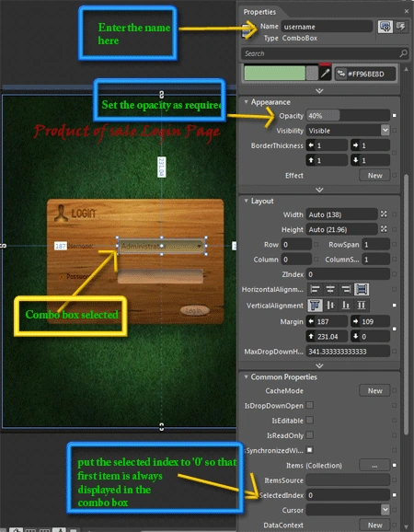Click the Log In button on the design surface
This screenshot has width=414, height=532.
click(194, 310)
